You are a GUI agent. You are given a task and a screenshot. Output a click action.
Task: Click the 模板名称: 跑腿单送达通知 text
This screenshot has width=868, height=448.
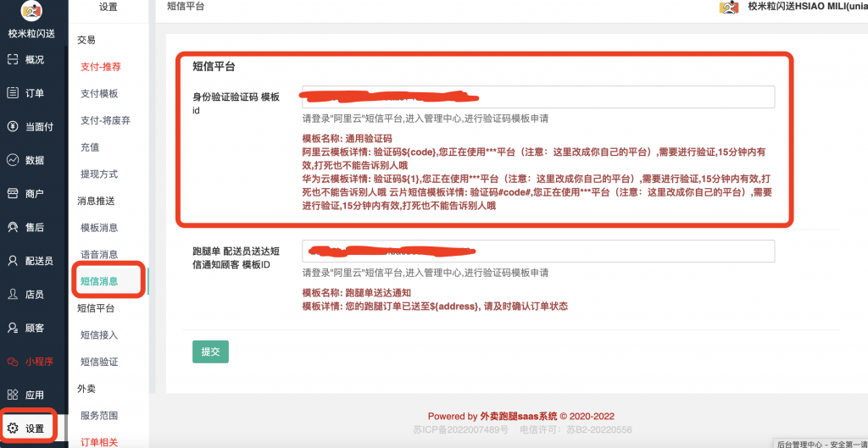point(356,293)
